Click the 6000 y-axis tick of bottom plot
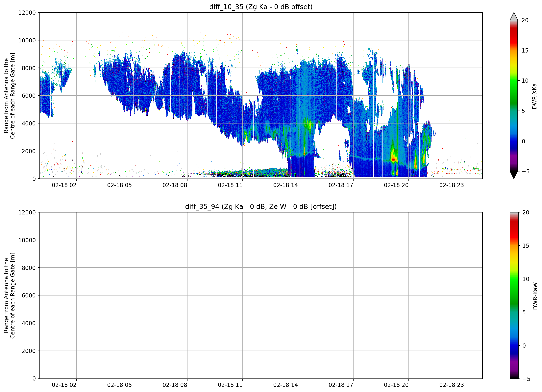The height and width of the screenshot is (392, 542). pos(29,295)
